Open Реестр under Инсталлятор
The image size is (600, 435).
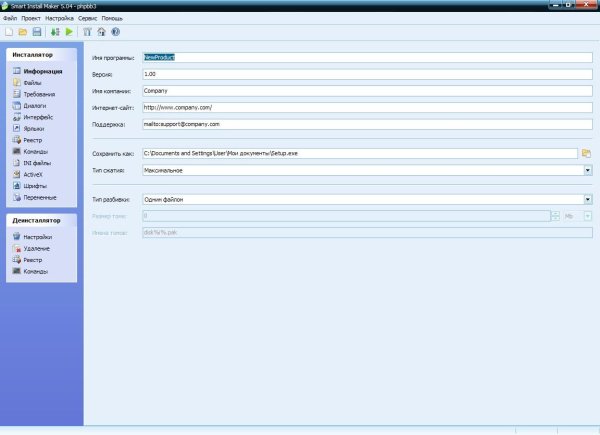27,140
